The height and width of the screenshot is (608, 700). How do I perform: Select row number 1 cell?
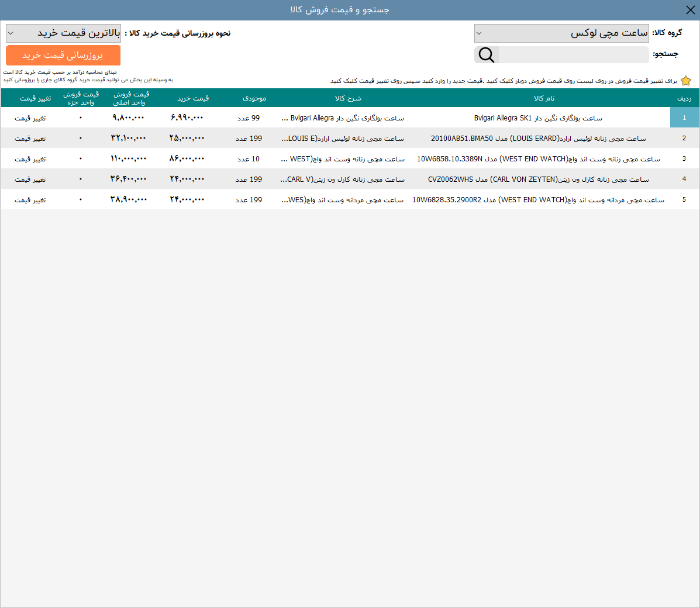click(x=684, y=118)
